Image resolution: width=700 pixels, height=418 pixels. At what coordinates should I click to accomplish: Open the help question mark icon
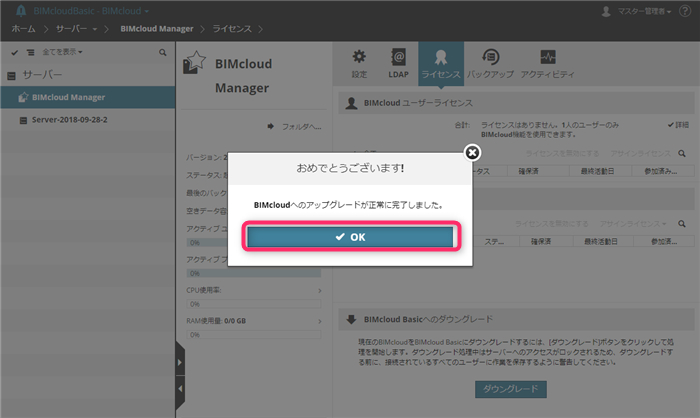pyautogui.click(x=685, y=11)
